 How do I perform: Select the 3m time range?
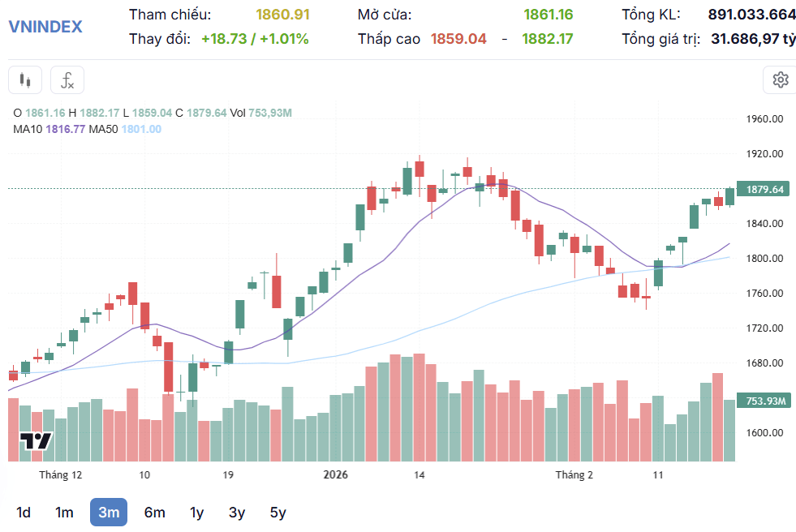click(x=109, y=513)
